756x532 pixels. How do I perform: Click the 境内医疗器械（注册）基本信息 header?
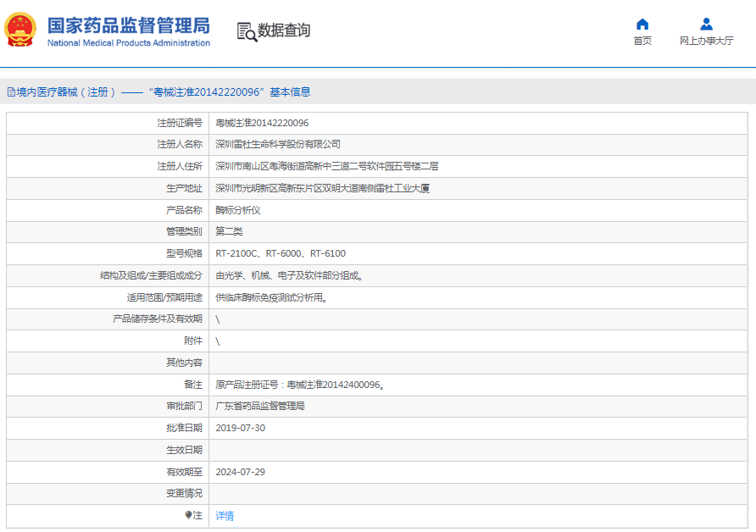click(x=158, y=92)
